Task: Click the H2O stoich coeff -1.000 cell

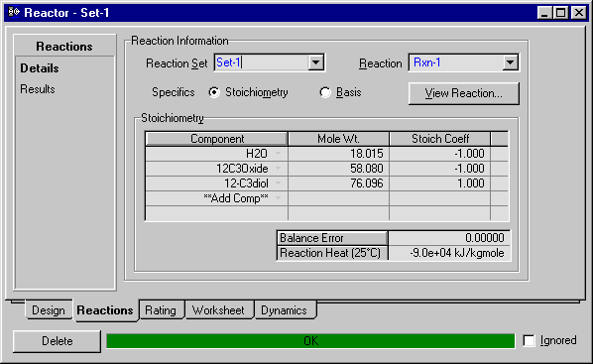Action: pos(440,154)
